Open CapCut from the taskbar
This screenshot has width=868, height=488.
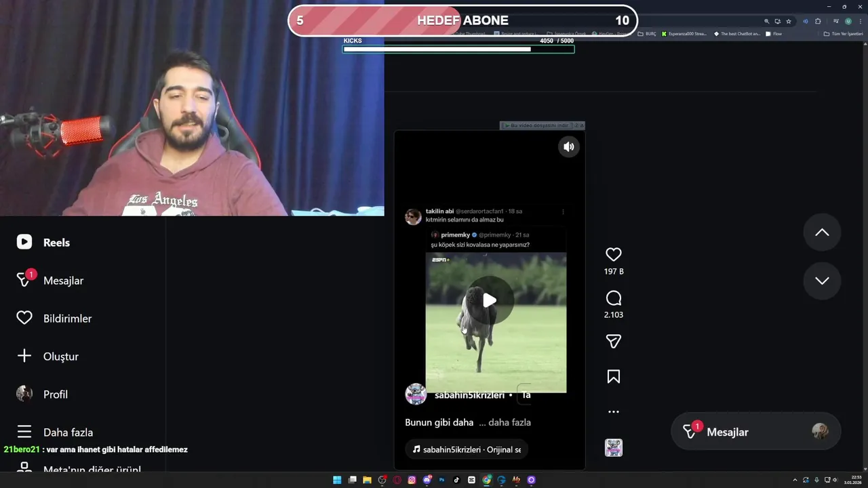point(471,480)
